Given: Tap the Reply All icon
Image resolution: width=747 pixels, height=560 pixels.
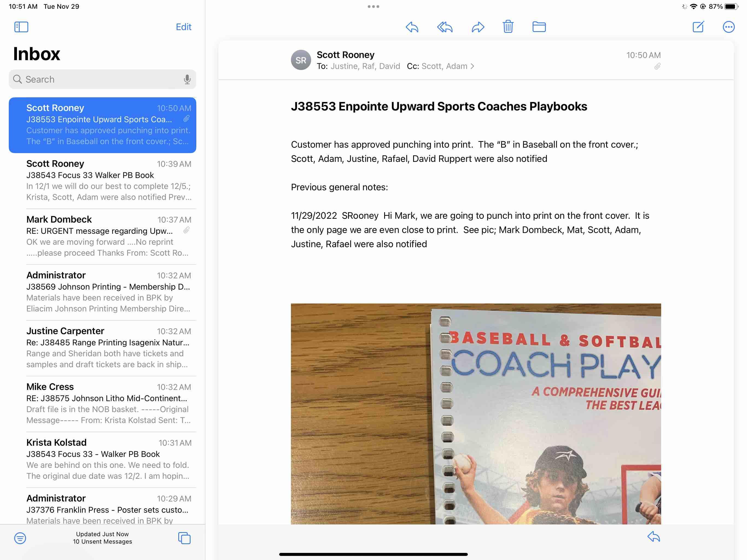Looking at the screenshot, I should tap(444, 27).
